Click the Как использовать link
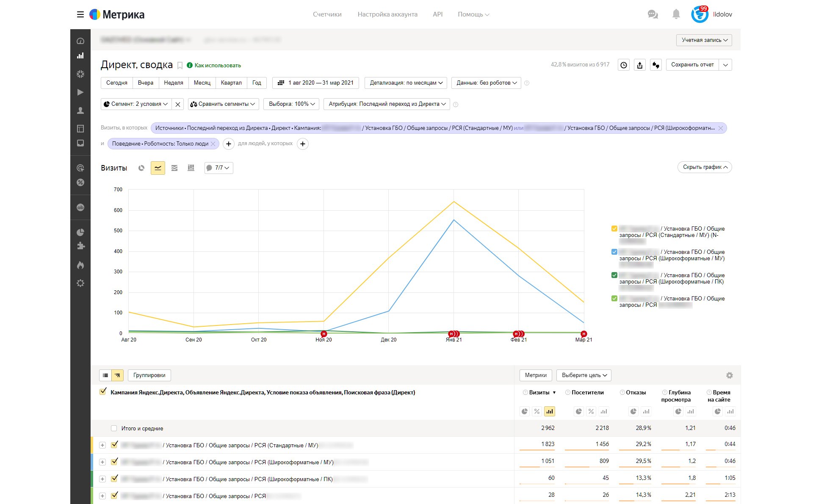 click(x=217, y=65)
